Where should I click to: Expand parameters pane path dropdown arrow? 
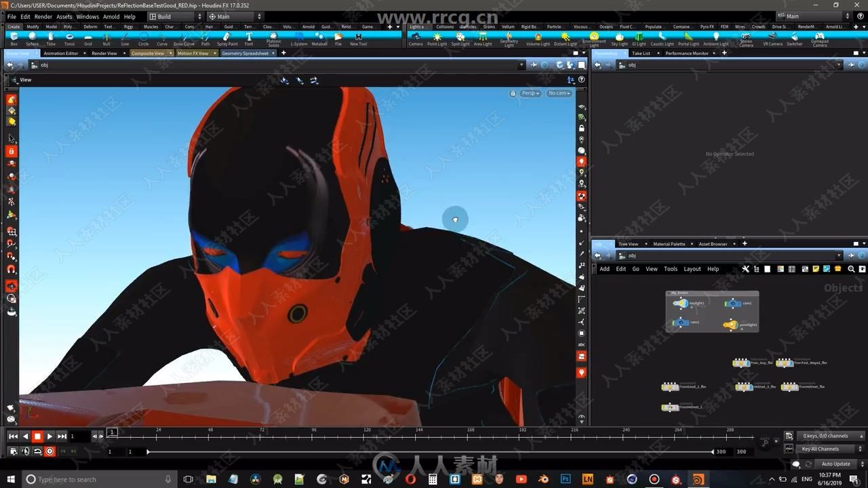point(839,65)
